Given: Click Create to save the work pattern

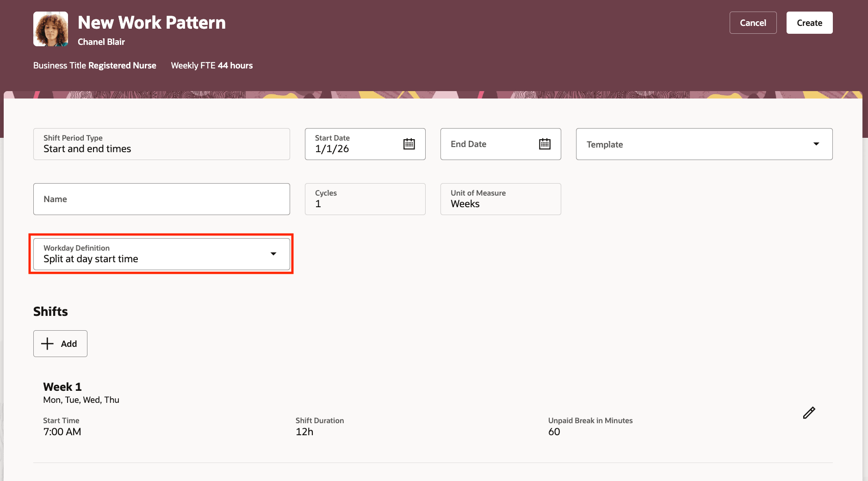Looking at the screenshot, I should (809, 22).
